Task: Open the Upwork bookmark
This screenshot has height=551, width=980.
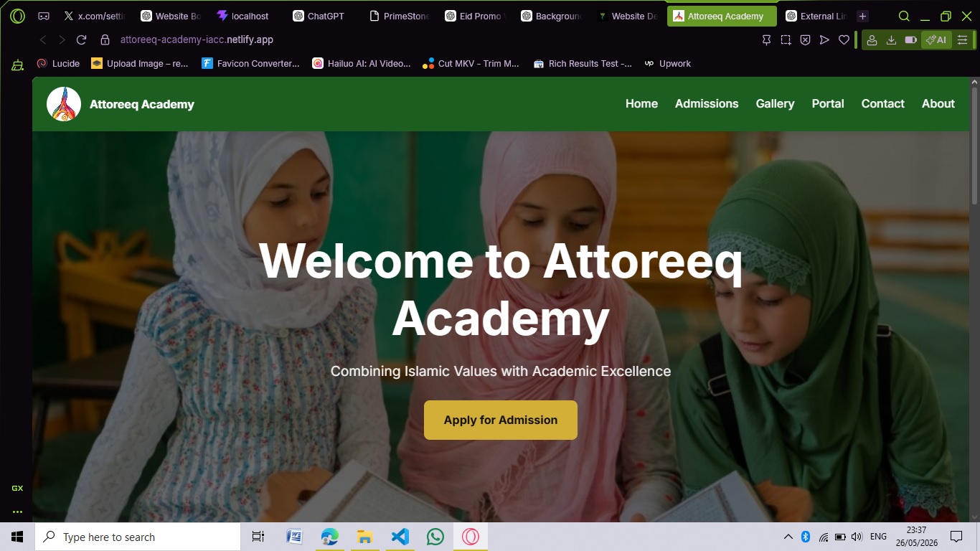Action: (667, 64)
